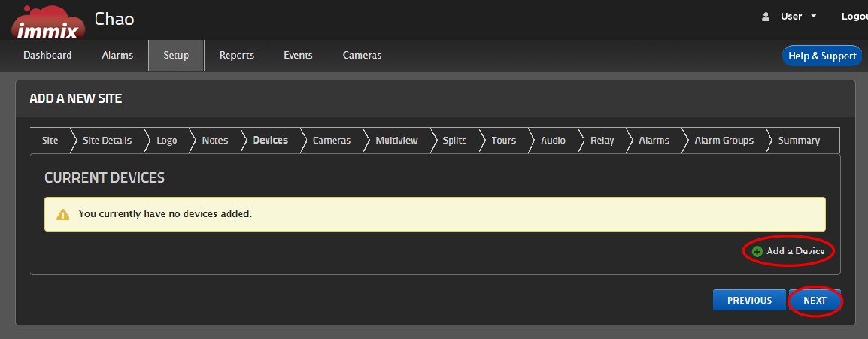This screenshot has width=868, height=339.
Task: Go to the Summary wizard step
Action: [x=799, y=141]
